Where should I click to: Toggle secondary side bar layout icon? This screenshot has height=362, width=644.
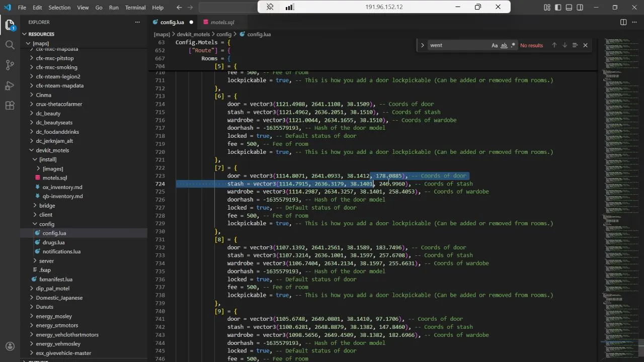point(580,8)
